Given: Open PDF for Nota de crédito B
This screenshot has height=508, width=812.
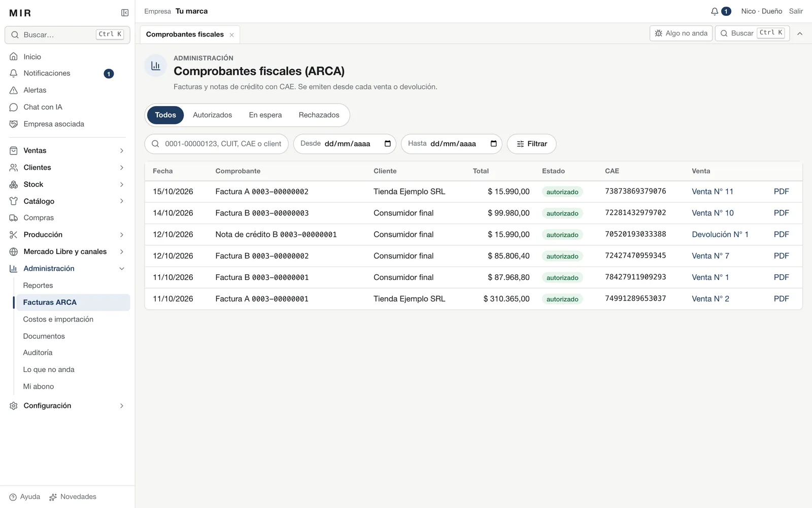Looking at the screenshot, I should (782, 235).
